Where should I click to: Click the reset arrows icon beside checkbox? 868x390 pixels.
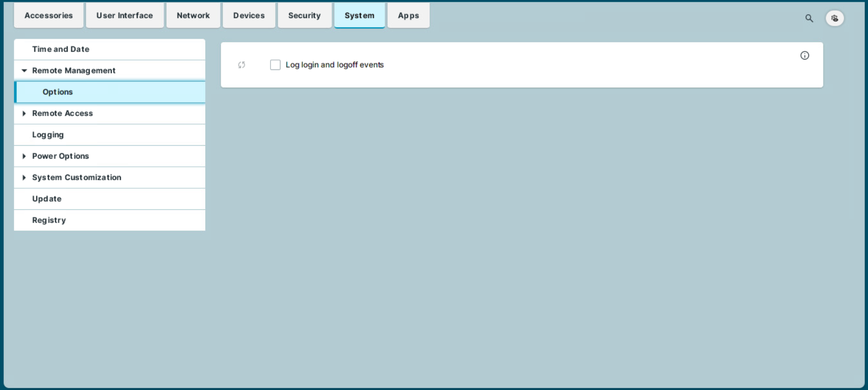[x=242, y=65]
